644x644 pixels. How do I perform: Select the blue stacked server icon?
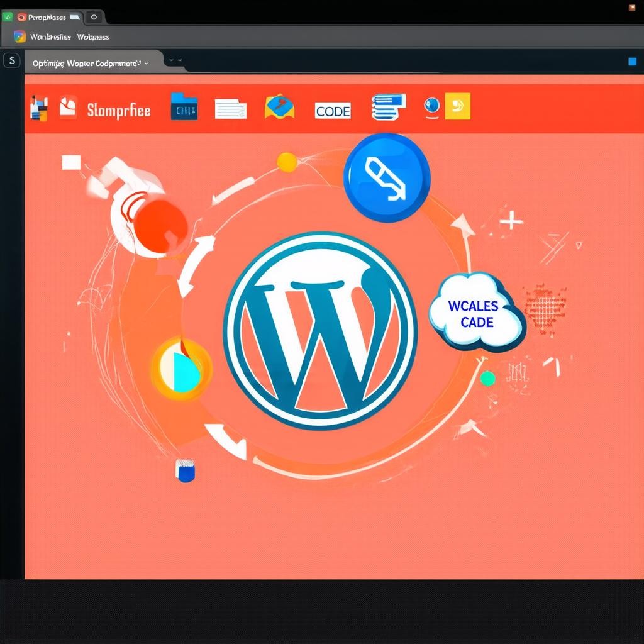(387, 107)
